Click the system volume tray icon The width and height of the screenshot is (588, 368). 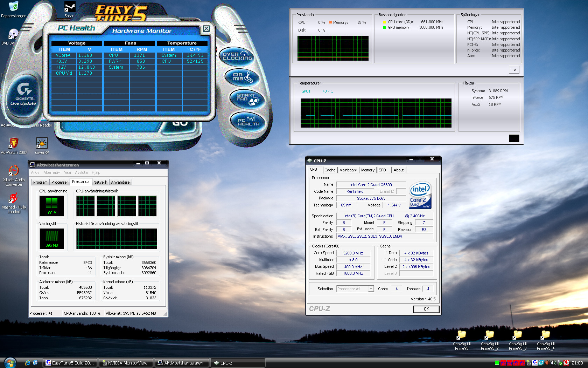553,363
